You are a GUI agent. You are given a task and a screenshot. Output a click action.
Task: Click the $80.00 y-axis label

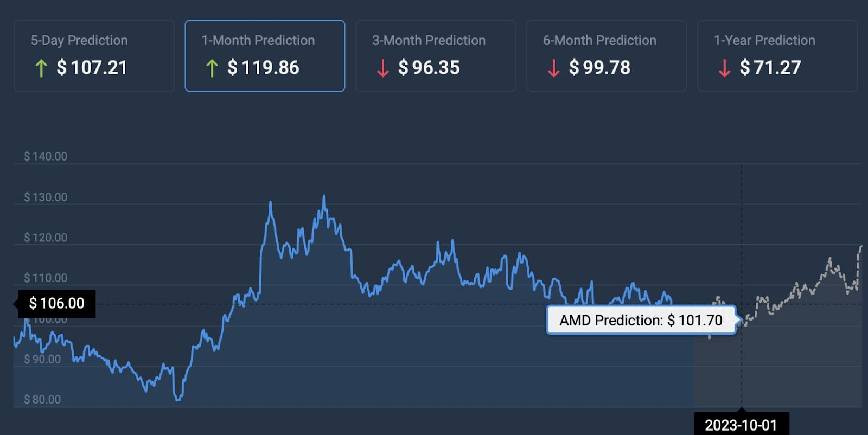(x=42, y=399)
